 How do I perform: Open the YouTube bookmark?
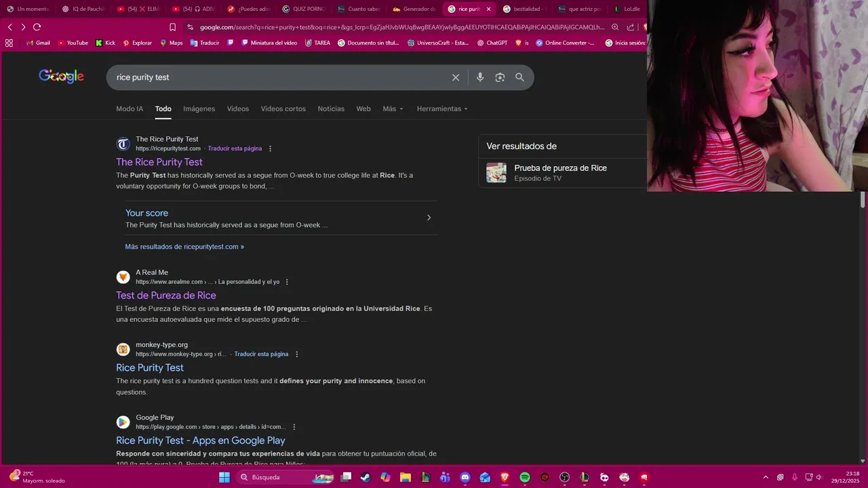pos(73,43)
